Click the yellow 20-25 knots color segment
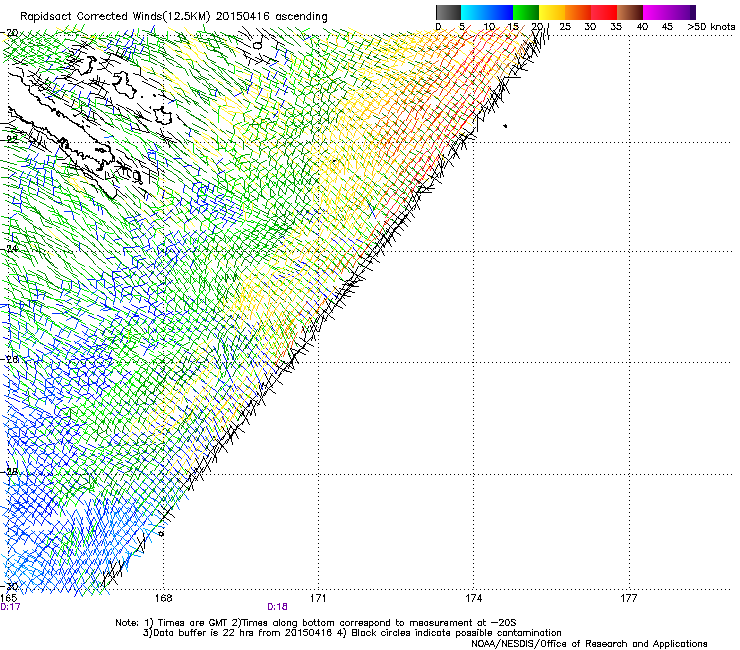 [552, 12]
